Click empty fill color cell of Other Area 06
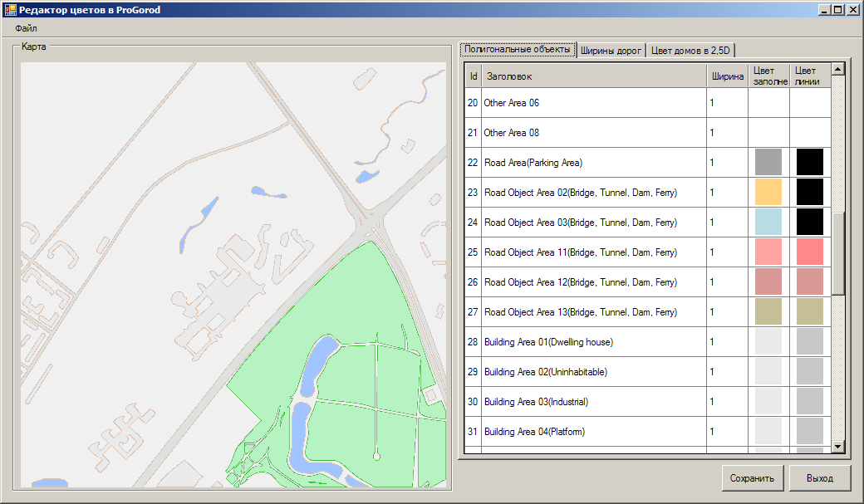Viewport: 864px width, 504px height. pos(768,102)
